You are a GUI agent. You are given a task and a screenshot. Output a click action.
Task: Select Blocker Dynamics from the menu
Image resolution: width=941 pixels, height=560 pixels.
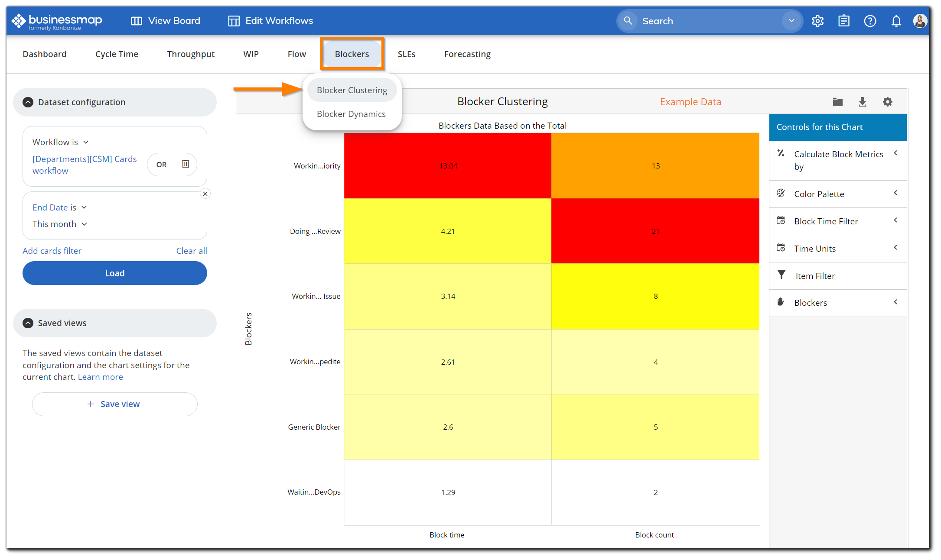pos(351,114)
